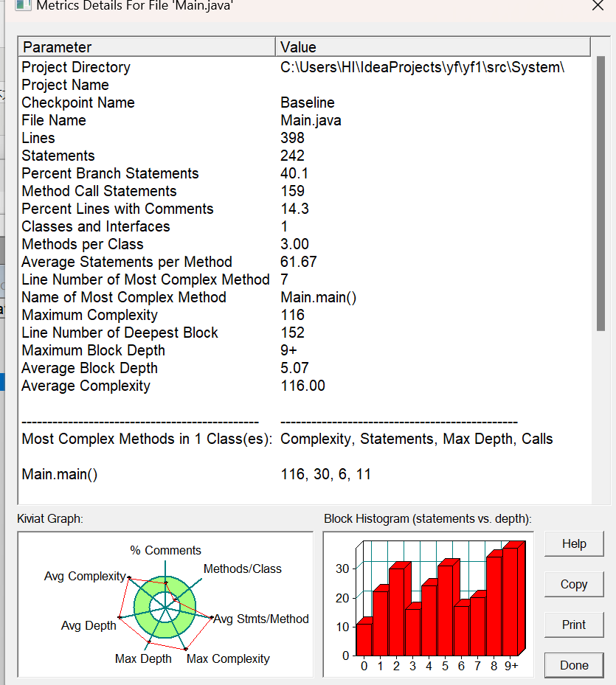This screenshot has width=616, height=685.
Task: Click the value 3.00
Action: 294,244
